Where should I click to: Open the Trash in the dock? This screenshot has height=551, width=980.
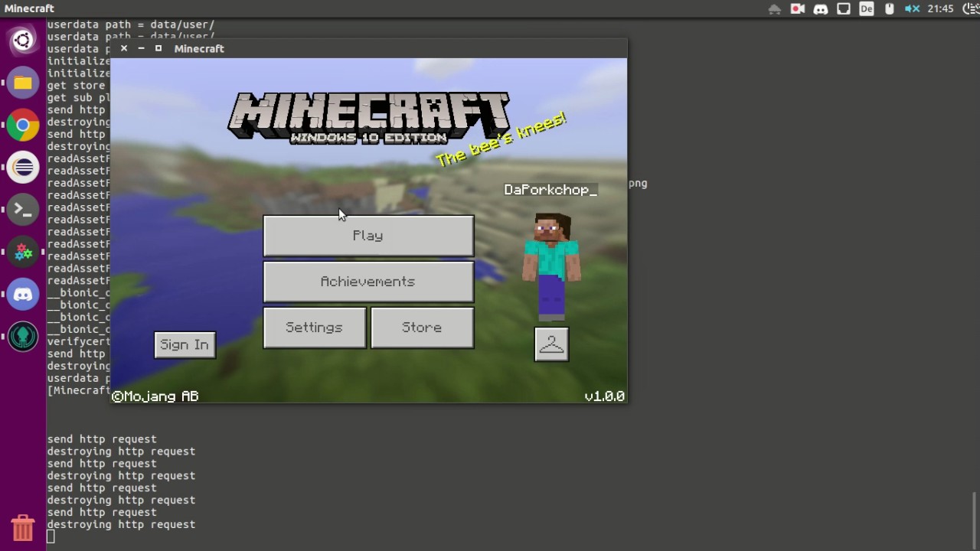coord(23,527)
